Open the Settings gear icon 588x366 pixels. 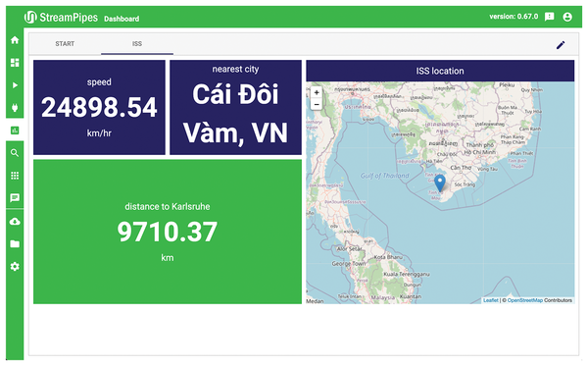15,267
